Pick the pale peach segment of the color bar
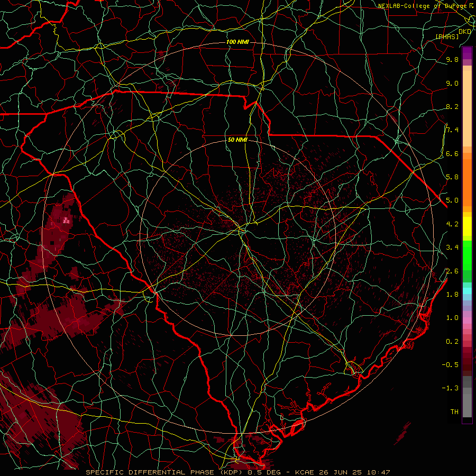The height and width of the screenshot is (476, 476). coord(467,108)
